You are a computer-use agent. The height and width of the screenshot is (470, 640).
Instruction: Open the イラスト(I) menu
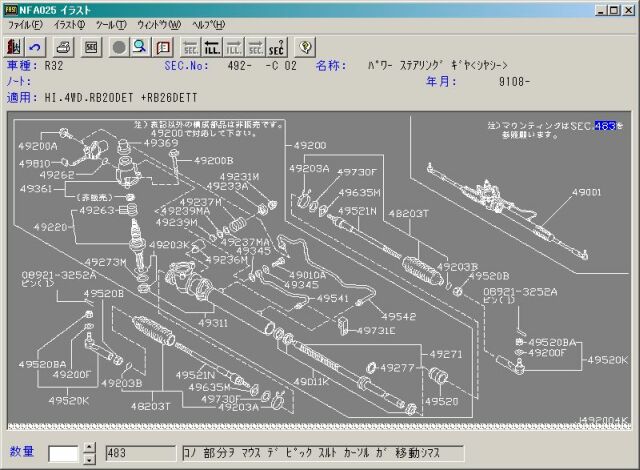pyautogui.click(x=69, y=25)
